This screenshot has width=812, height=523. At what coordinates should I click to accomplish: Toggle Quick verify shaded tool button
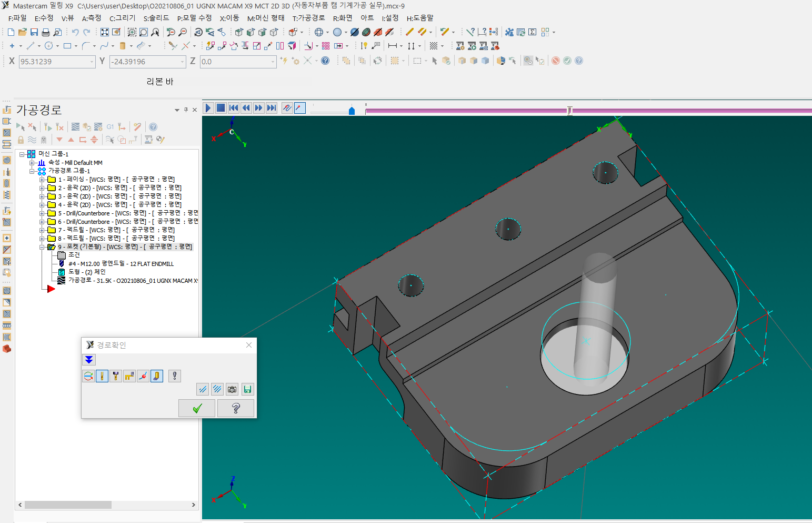(x=157, y=376)
